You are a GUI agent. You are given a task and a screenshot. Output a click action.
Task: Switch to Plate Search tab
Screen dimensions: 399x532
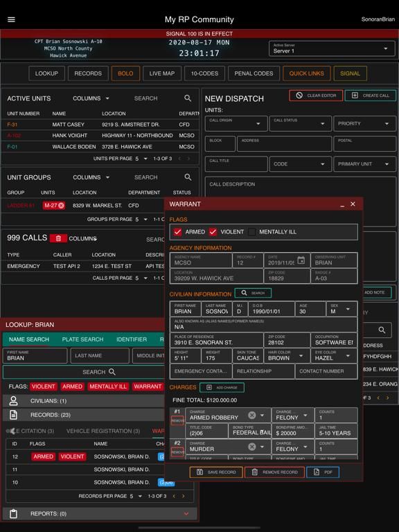82,339
